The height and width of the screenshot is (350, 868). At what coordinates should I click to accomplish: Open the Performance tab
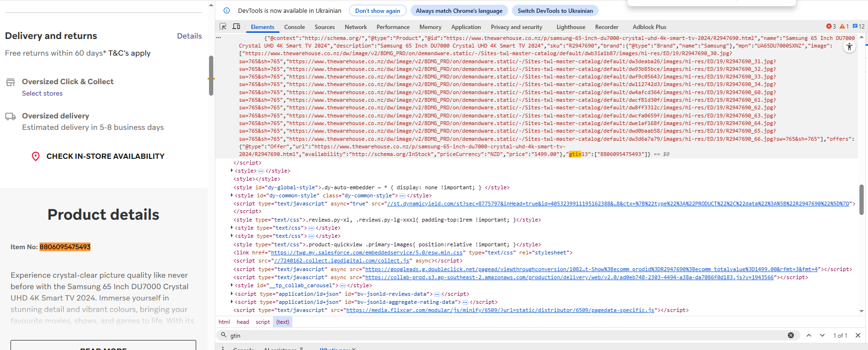coord(393,27)
